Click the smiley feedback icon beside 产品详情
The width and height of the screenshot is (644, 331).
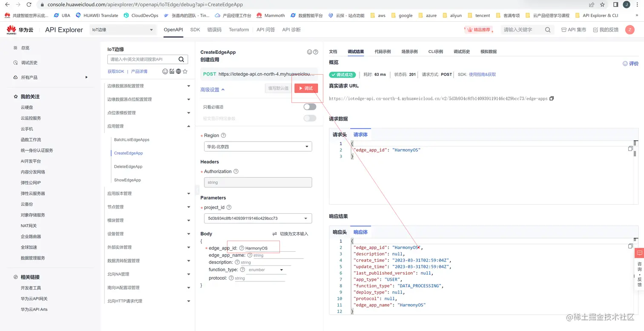pos(165,72)
